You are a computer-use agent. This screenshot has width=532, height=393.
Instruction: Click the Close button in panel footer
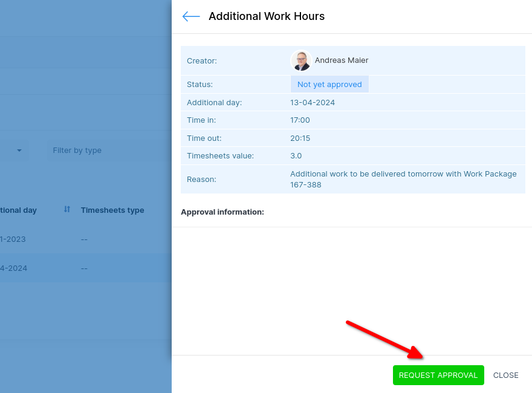click(505, 375)
